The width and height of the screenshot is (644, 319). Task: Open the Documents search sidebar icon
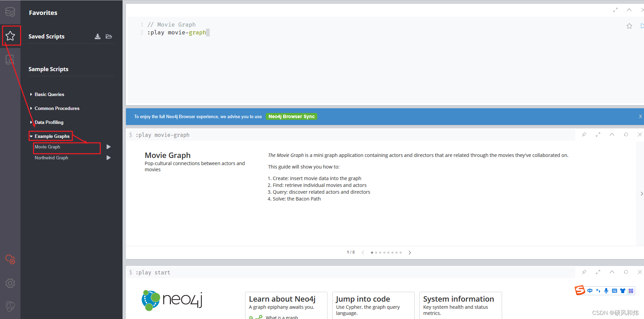point(10,60)
